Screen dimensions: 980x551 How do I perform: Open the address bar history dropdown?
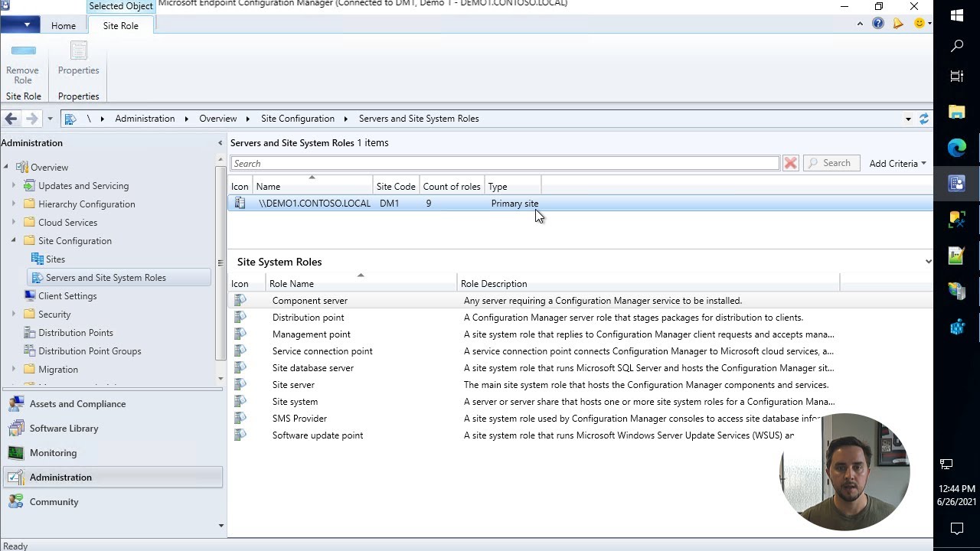tap(908, 119)
